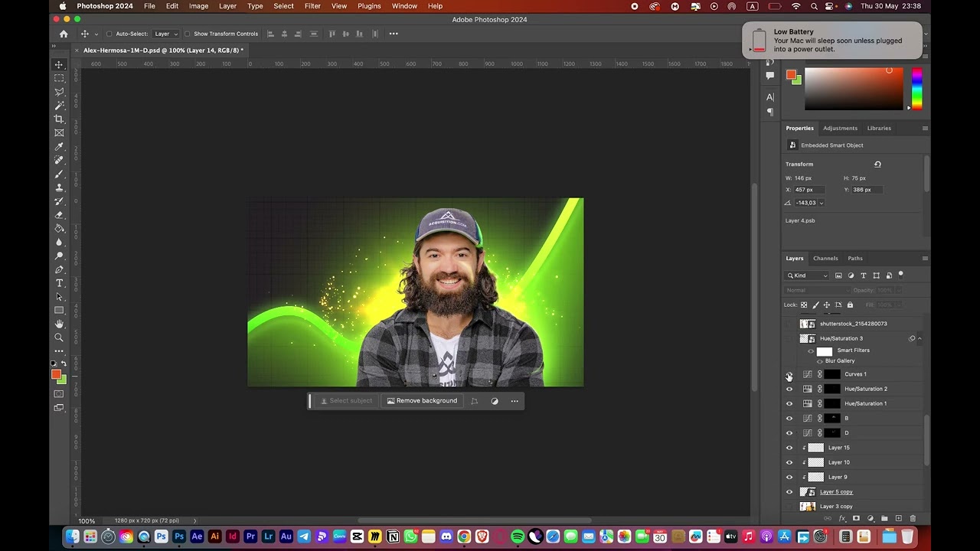
Task: Switch to the Adjustments tab
Action: point(840,128)
